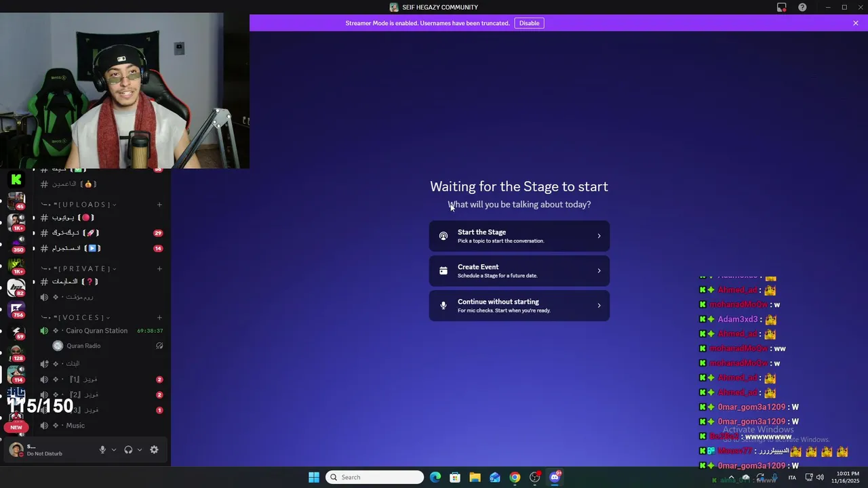Mute the microphone in user panel

pyautogui.click(x=103, y=449)
